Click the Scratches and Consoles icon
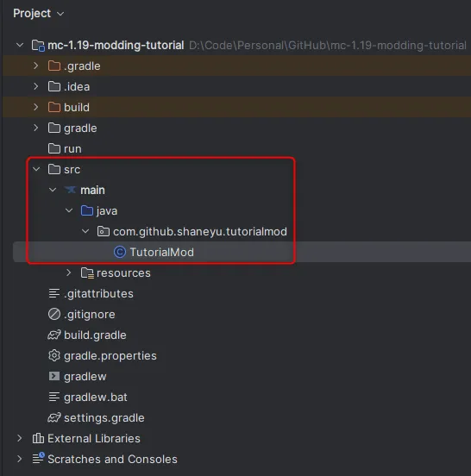Viewport: 471px width, 476px height. (38, 459)
